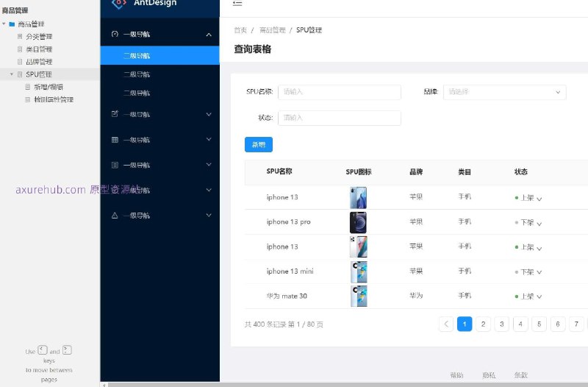Go to previous page with pagination arrow
588x387 pixels.
coord(446,324)
